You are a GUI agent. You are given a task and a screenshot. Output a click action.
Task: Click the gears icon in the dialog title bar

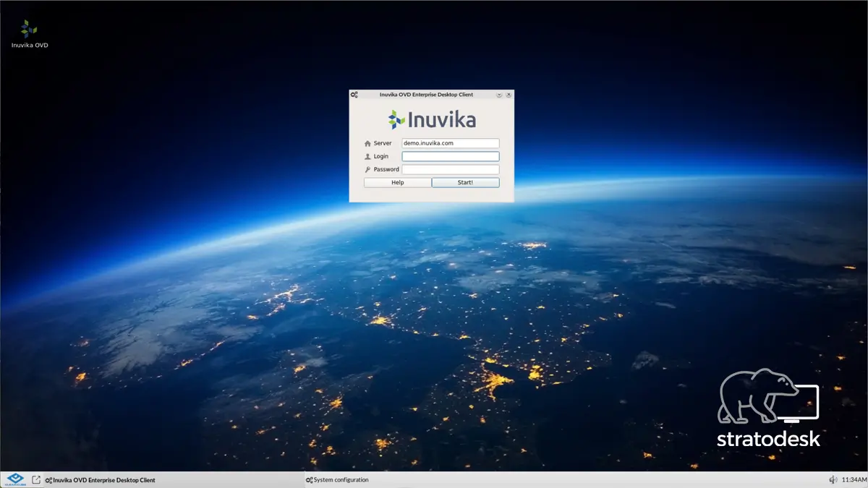coord(354,95)
